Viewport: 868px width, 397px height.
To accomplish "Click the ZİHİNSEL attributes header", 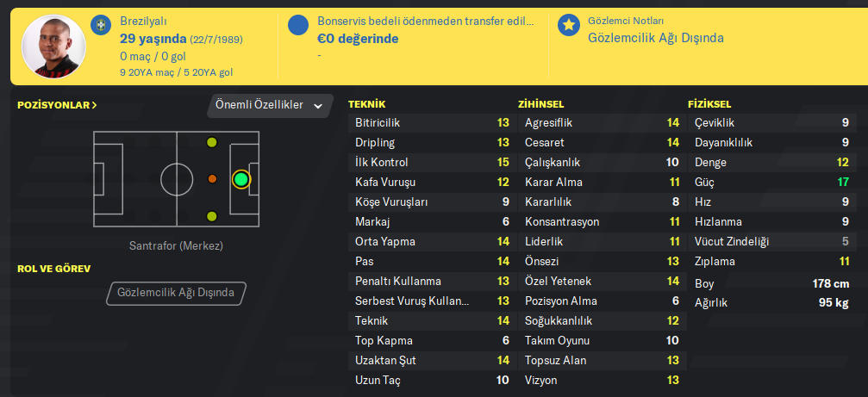I will tap(541, 103).
